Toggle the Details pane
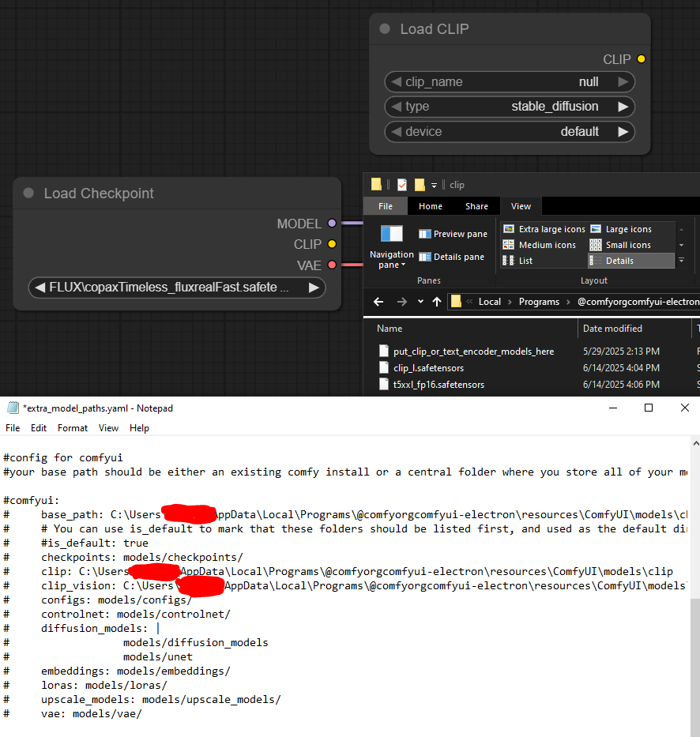Viewport: 700px width, 737px height. click(x=452, y=257)
